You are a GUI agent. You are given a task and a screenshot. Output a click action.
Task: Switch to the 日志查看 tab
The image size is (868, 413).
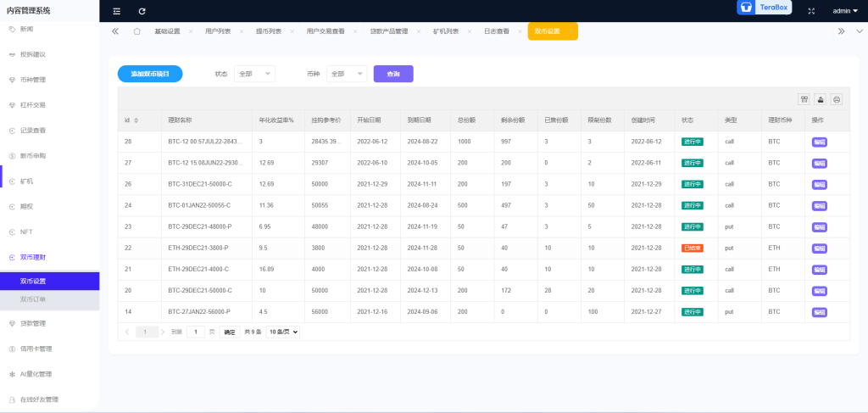tap(497, 31)
